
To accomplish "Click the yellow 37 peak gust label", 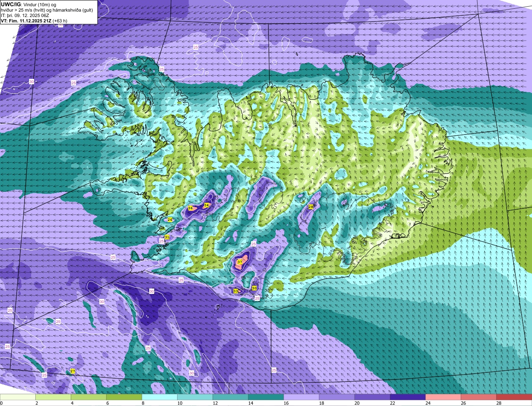I will coord(240,262).
